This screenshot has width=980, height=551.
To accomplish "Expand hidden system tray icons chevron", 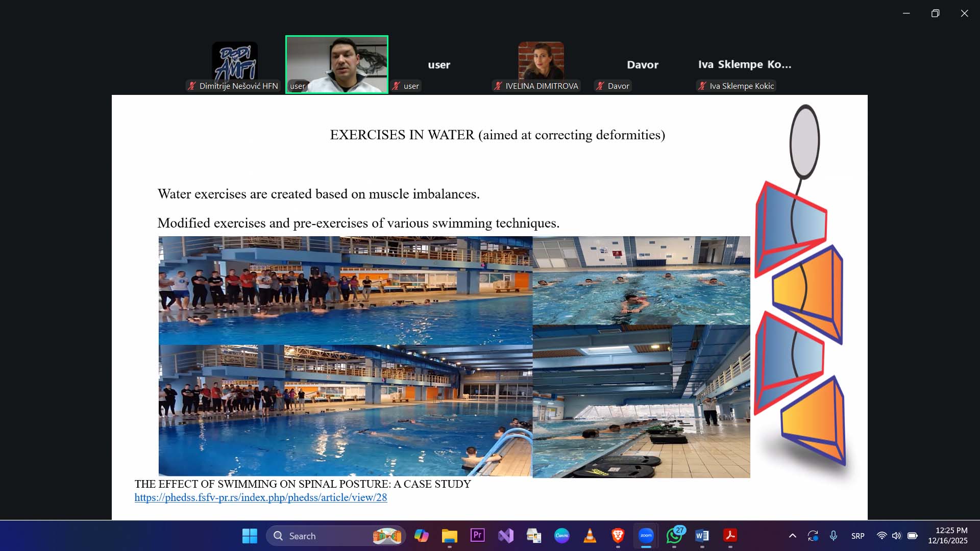I will (792, 536).
